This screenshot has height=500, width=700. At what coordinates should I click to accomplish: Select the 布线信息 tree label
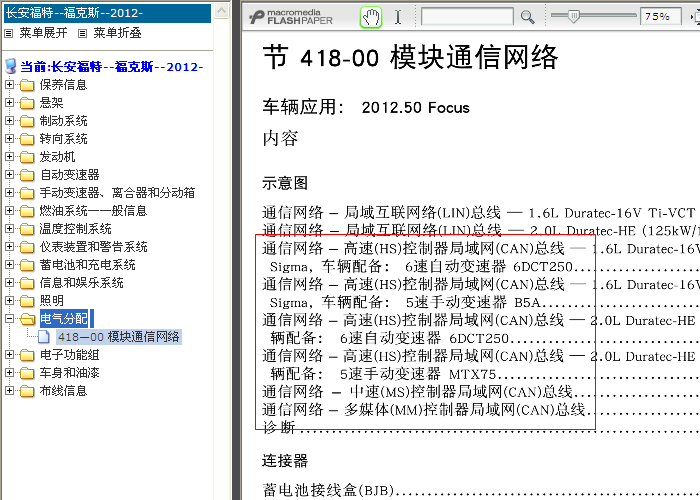(63, 391)
